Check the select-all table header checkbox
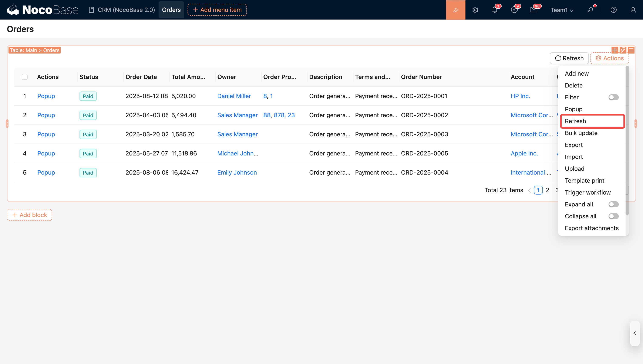This screenshot has height=364, width=643. pos(24,77)
